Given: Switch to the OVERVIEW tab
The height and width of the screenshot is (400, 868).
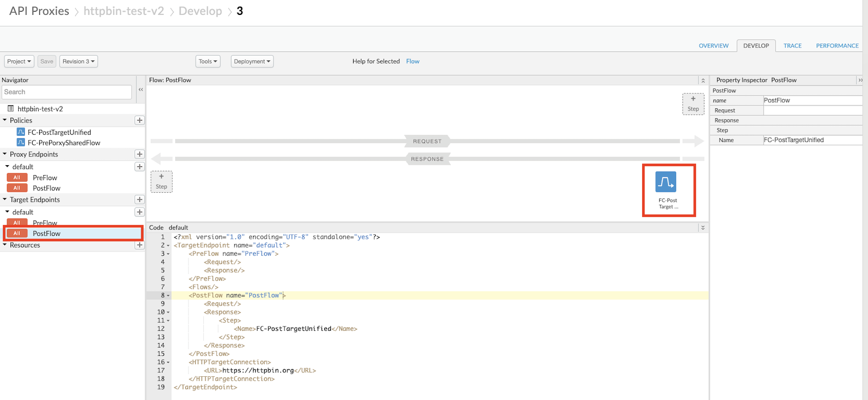Looking at the screenshot, I should coord(713,46).
